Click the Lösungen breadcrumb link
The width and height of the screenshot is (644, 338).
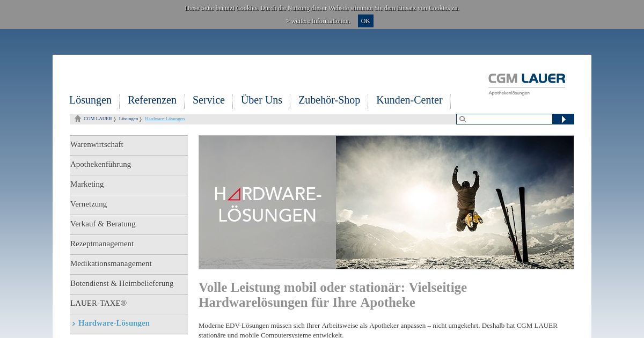[x=128, y=119]
